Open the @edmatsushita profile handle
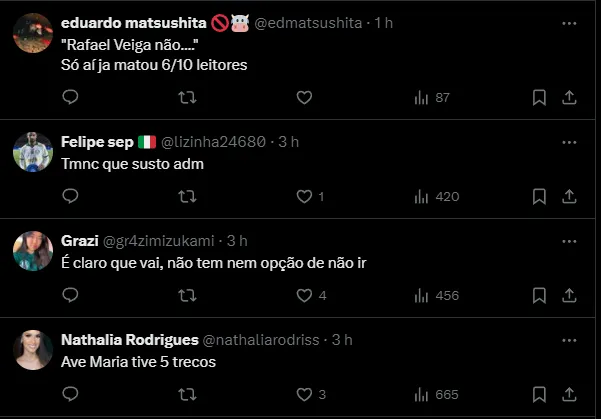601x419 pixels. coord(312,23)
